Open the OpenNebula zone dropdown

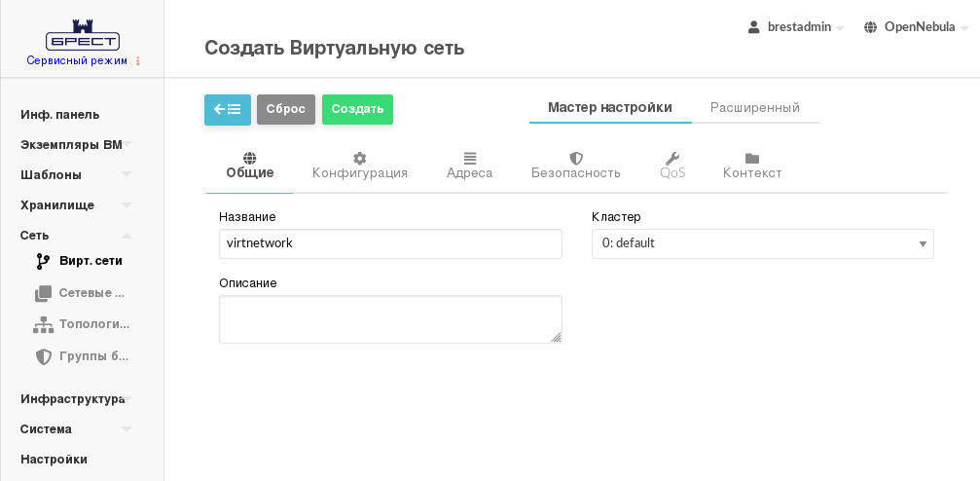tap(916, 27)
